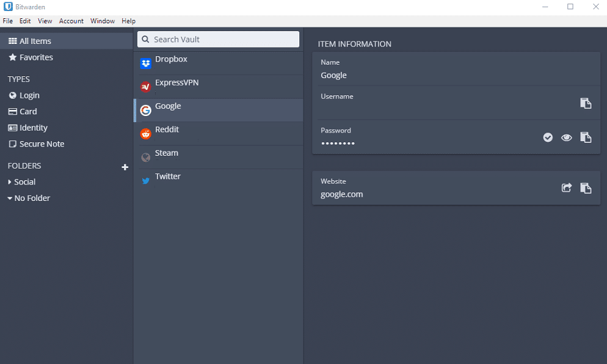Add a new folder with plus icon
The width and height of the screenshot is (607, 364).
point(125,167)
